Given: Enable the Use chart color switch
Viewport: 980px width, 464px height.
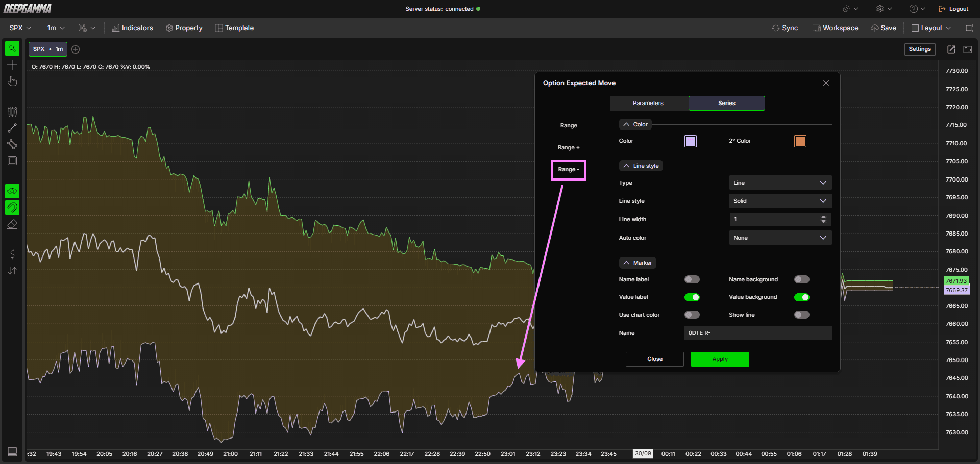Looking at the screenshot, I should 692,315.
